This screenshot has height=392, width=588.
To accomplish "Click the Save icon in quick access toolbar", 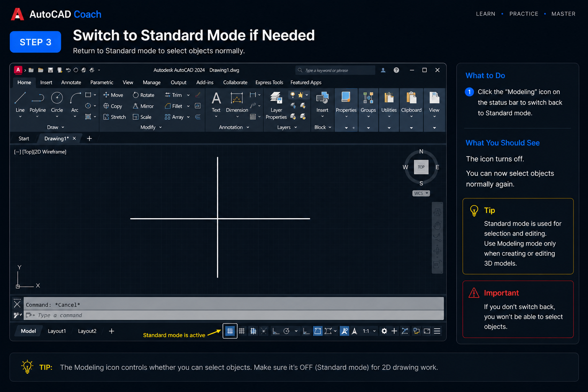I will 51,70.
